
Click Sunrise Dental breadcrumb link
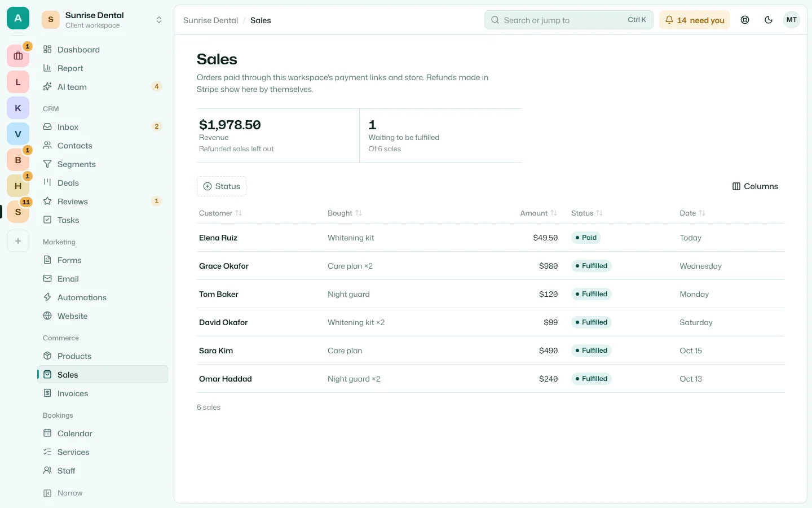pos(210,20)
